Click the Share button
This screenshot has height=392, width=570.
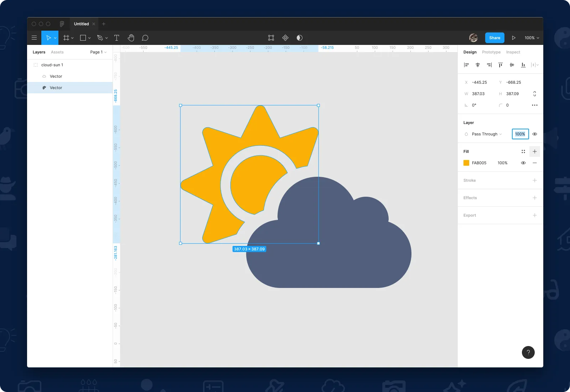coord(494,38)
